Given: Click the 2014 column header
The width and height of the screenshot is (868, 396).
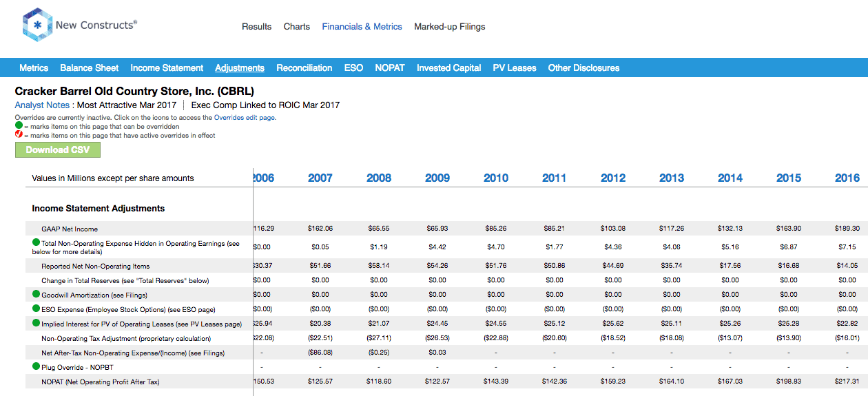Looking at the screenshot, I should click(x=730, y=178).
